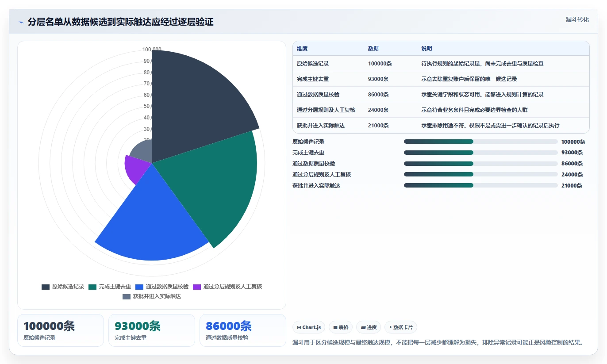Click the 完成主键去重 progress list label
Screen dimensions: 607x364
(308, 153)
